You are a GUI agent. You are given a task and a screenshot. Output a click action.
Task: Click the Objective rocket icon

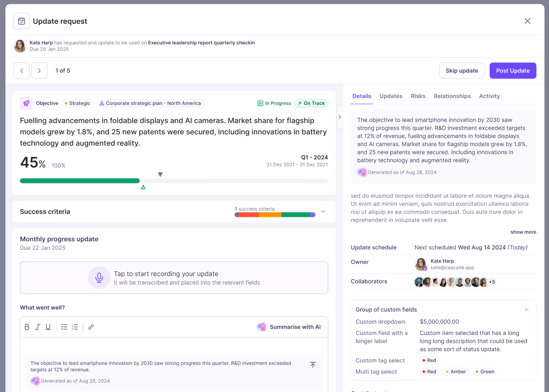pos(26,103)
